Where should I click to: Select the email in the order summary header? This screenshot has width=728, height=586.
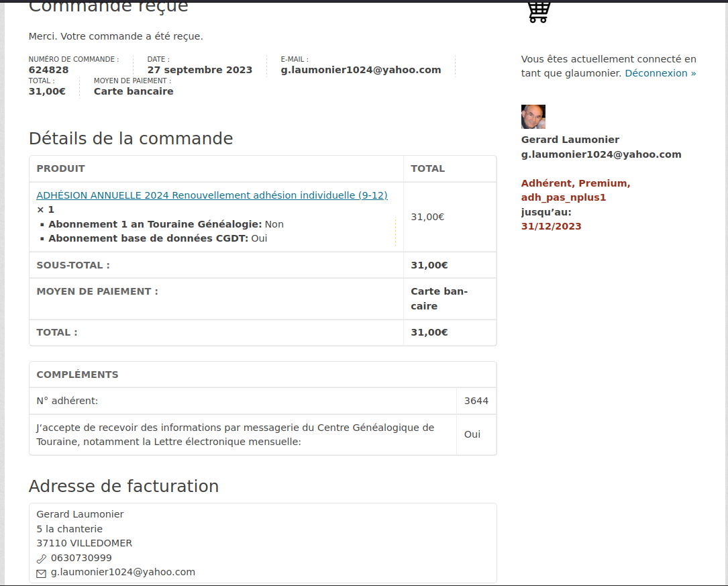tap(360, 70)
